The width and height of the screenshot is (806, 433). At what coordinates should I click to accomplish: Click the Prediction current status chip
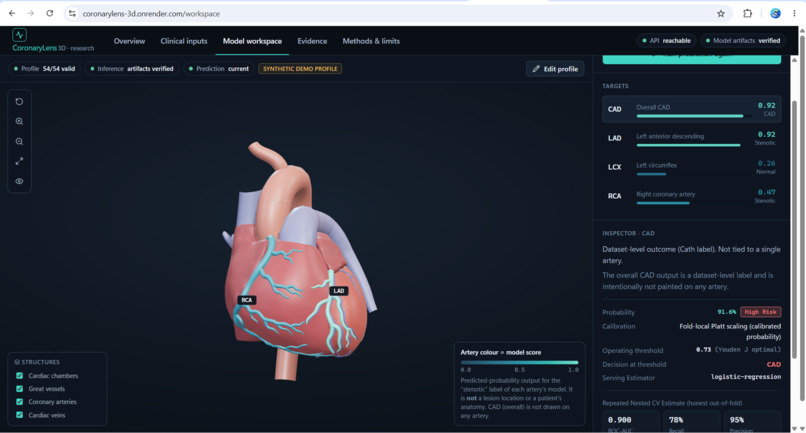[x=219, y=68]
